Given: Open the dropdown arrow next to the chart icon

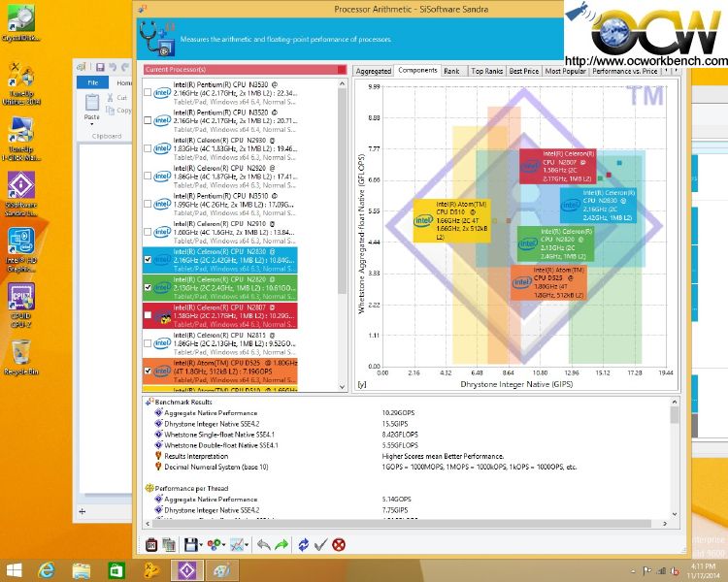Looking at the screenshot, I should (247, 545).
